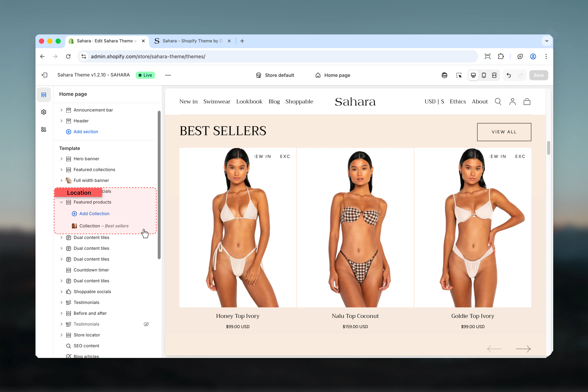Open the Sections panel icon in sidebar

[44, 95]
